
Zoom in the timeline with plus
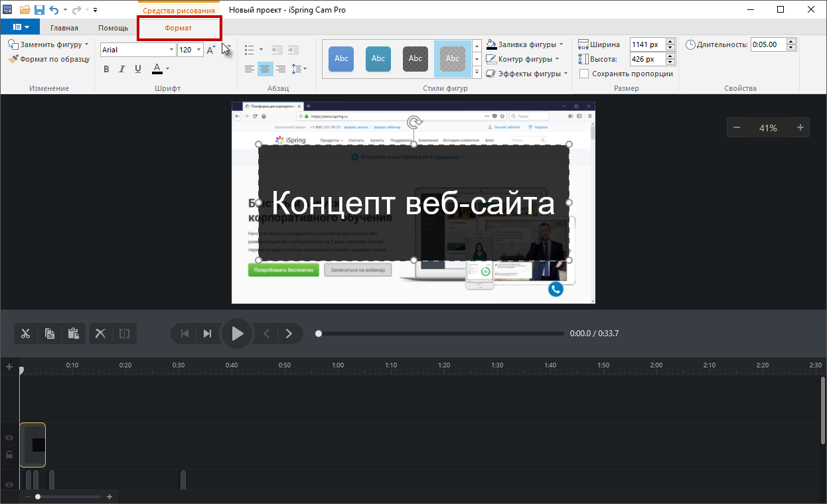[110, 497]
